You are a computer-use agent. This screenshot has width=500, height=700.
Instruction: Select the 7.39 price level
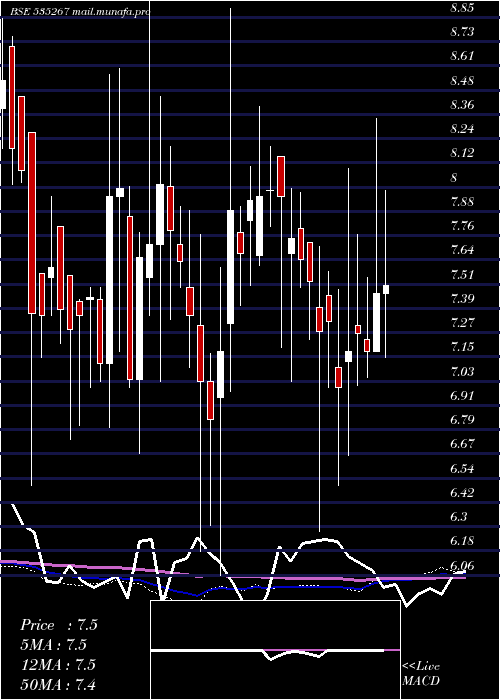click(x=462, y=299)
